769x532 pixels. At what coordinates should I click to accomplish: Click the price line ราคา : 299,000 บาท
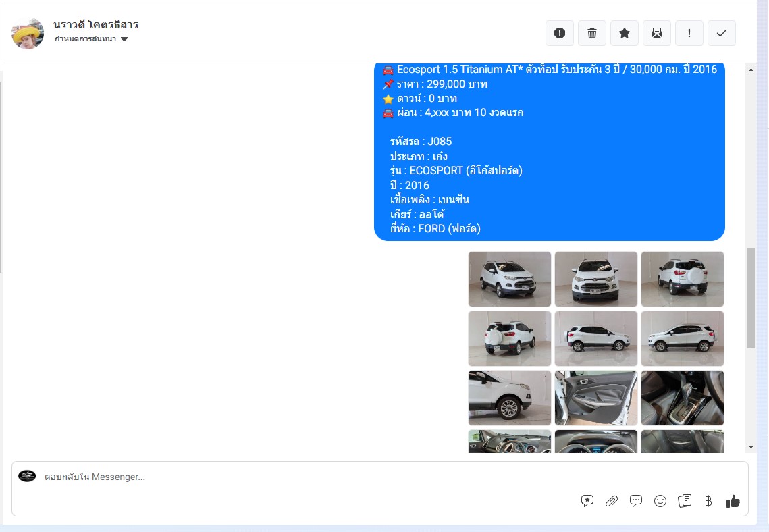click(x=442, y=84)
